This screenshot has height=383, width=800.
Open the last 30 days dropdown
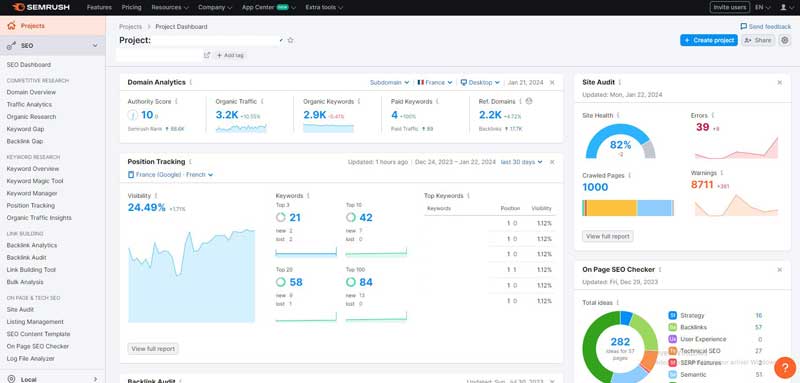pos(521,162)
